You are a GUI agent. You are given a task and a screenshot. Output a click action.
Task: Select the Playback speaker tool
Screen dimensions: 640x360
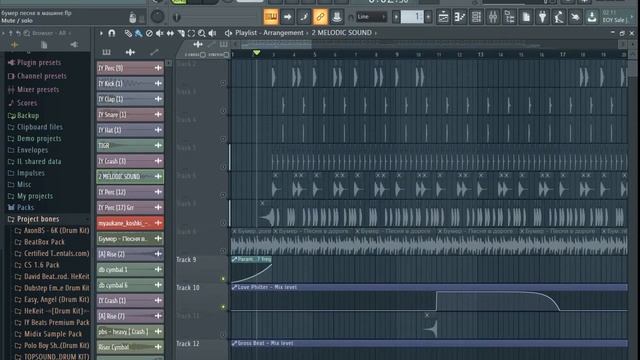(x=212, y=33)
